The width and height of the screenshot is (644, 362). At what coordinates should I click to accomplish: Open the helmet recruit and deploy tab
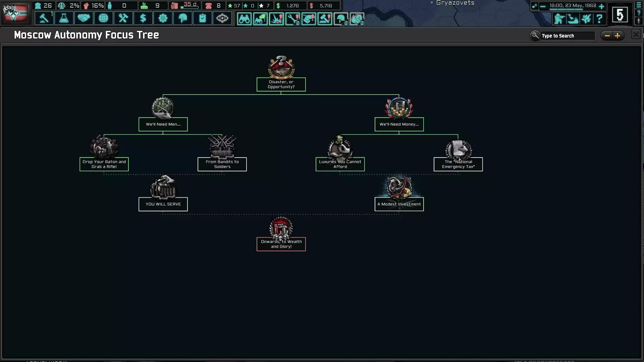point(182,18)
